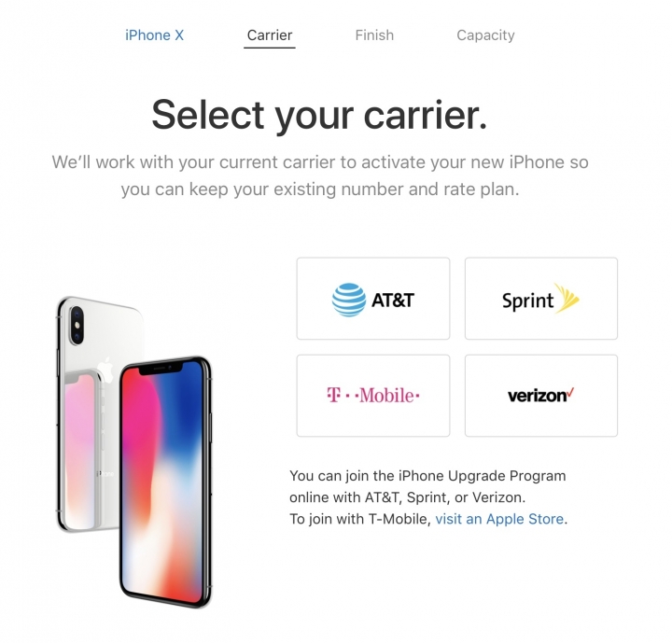The height and width of the screenshot is (643, 672).
Task: Click the iPhone Upgrade Program info text
Action: pos(428,497)
